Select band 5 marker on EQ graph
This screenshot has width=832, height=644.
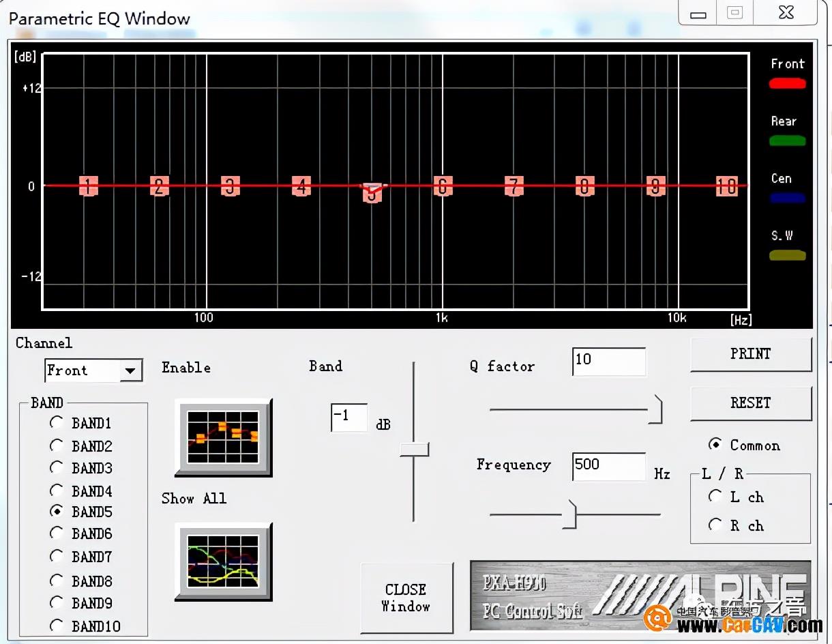pos(372,193)
